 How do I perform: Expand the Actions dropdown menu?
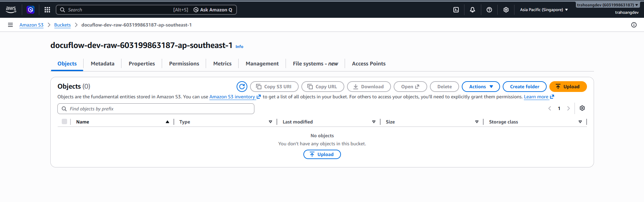pyautogui.click(x=481, y=87)
